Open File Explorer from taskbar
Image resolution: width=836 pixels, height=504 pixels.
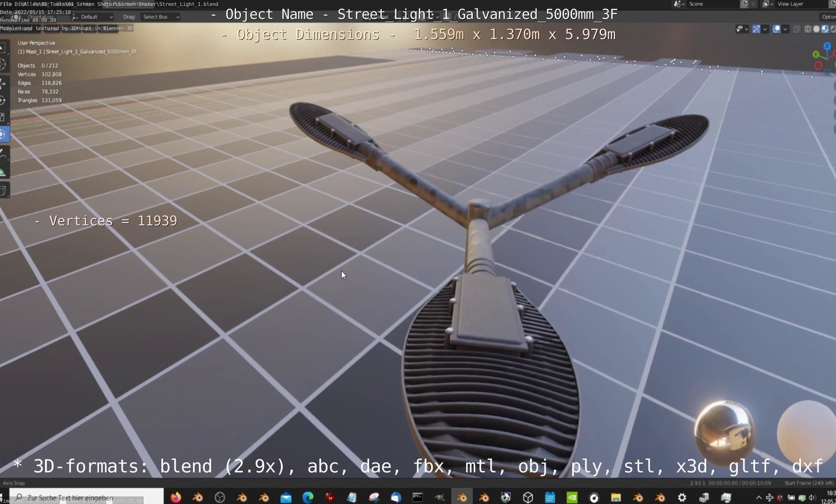(616, 497)
